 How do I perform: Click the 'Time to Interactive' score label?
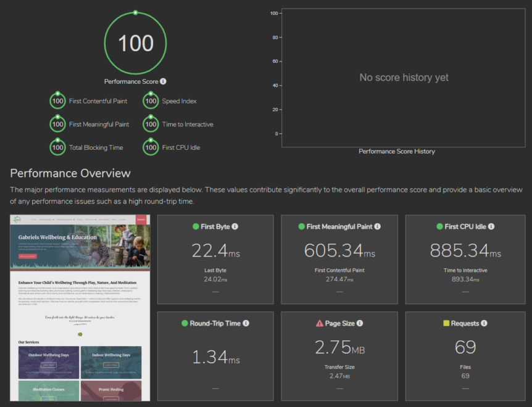tap(188, 125)
